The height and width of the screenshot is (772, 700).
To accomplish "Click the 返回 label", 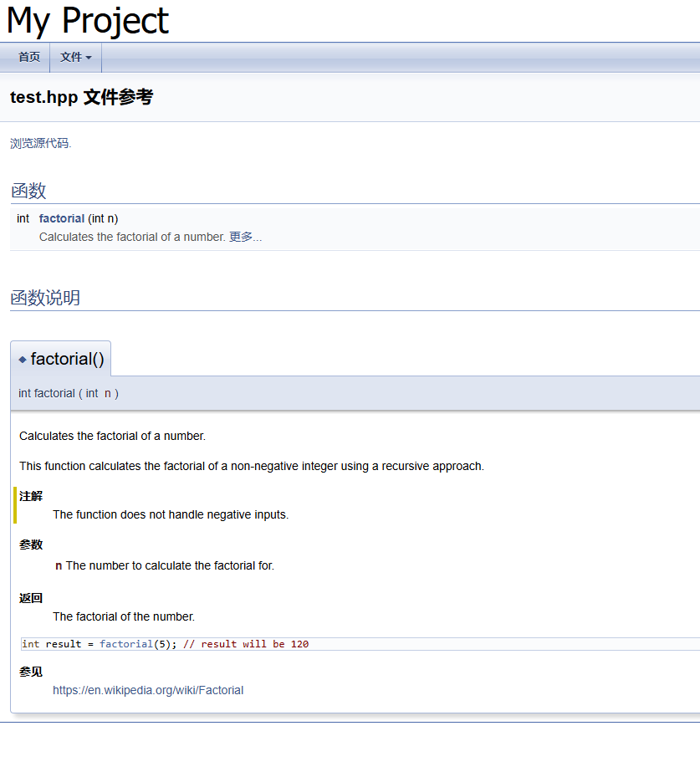I will tap(31, 598).
